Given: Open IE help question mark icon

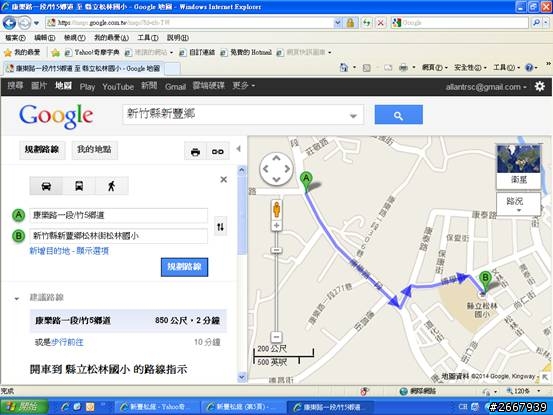Looking at the screenshot, I should pos(529,67).
